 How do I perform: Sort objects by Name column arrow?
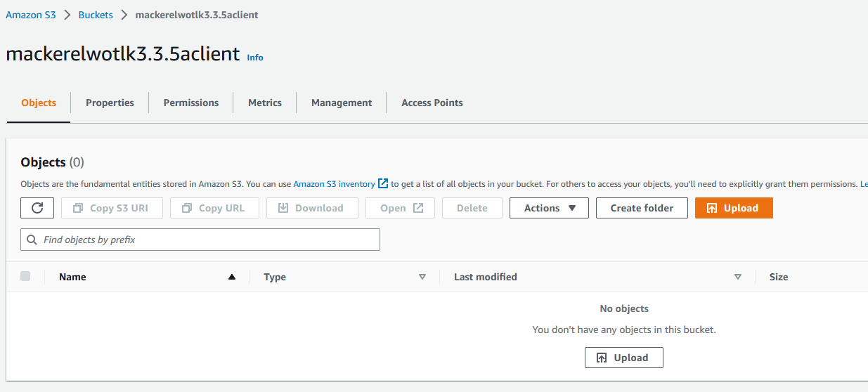tap(231, 277)
